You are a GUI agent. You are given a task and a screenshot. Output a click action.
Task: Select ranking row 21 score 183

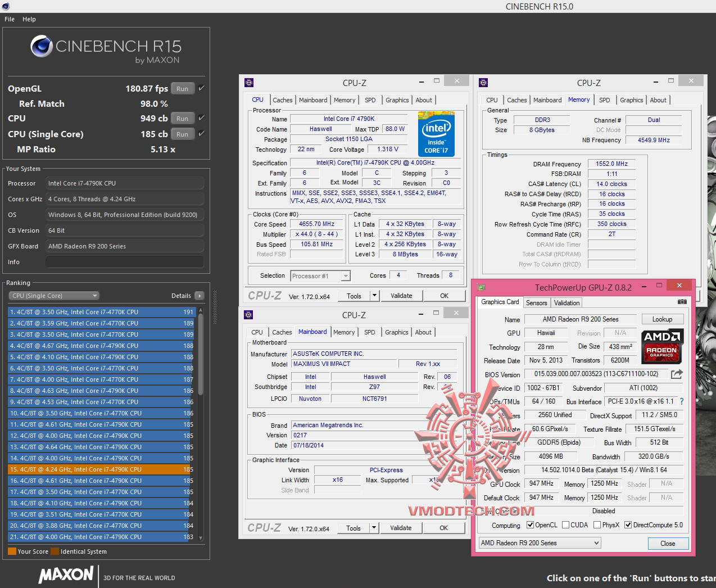101,537
